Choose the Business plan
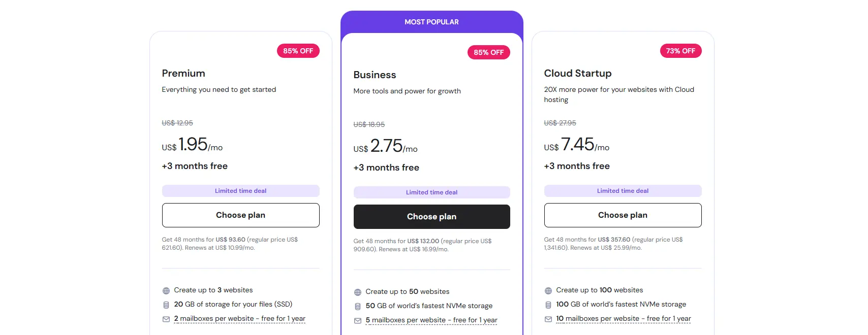868x335 pixels. click(431, 217)
